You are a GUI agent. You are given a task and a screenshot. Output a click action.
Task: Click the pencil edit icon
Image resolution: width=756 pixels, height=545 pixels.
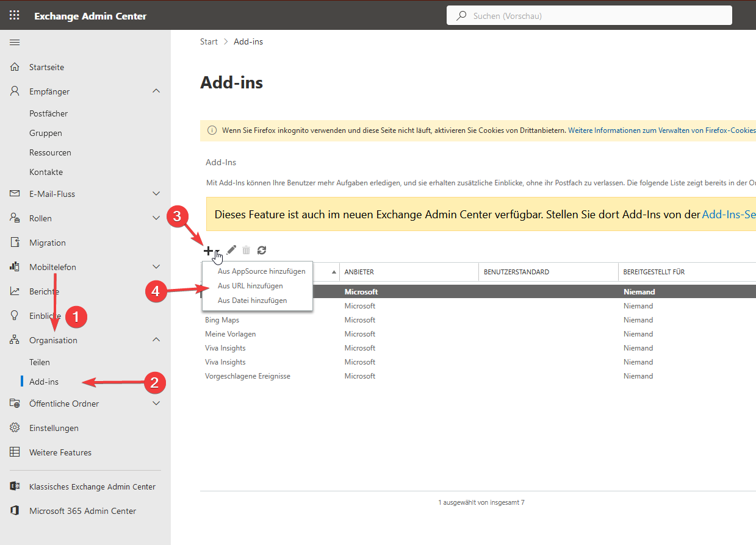tap(231, 250)
